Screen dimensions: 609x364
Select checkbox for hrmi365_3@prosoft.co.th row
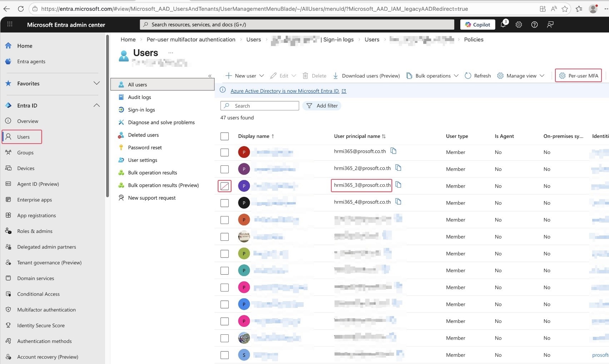(x=224, y=186)
